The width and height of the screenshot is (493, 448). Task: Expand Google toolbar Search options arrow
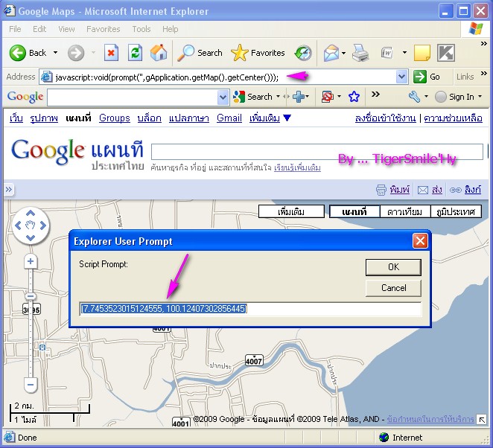[x=278, y=97]
